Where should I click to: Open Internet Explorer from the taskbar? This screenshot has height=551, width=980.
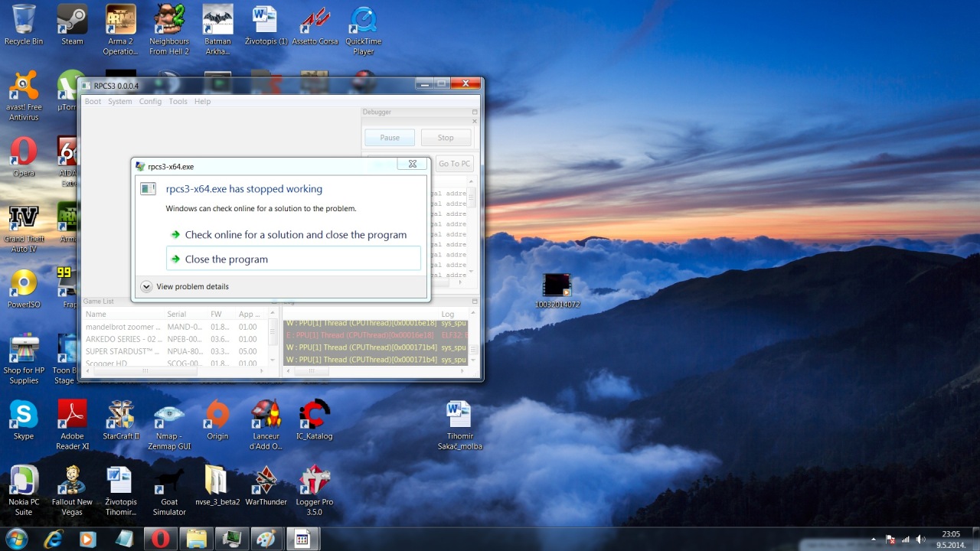[53, 539]
